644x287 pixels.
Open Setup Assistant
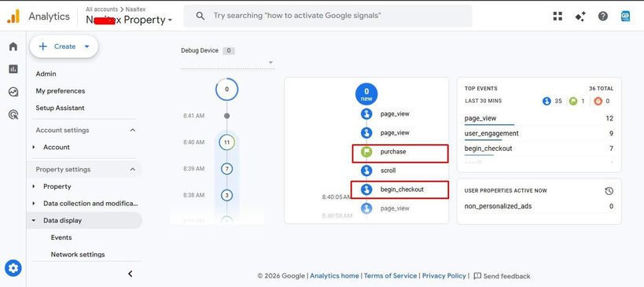click(x=60, y=108)
